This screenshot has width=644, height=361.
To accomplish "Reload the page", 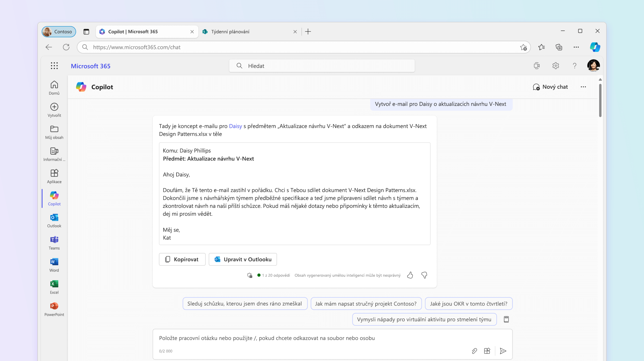I will point(66,47).
